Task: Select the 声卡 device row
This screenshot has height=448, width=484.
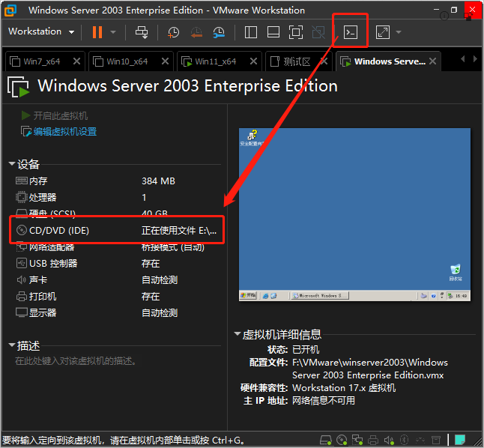Action: 118,279
